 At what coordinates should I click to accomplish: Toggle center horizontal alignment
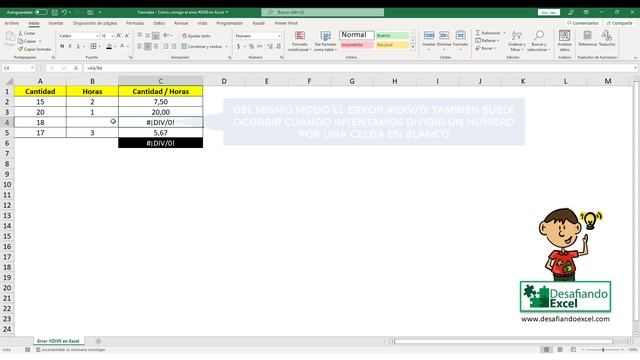point(147,47)
